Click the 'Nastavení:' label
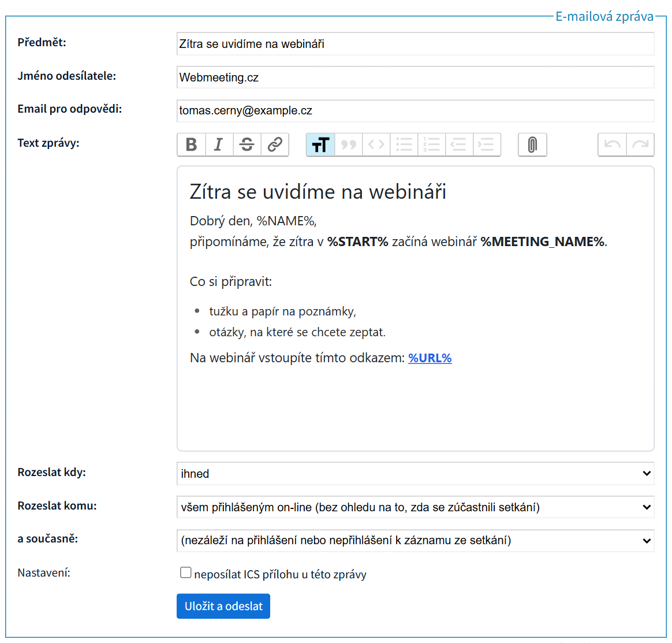This screenshot has height=643, width=672. (x=44, y=573)
